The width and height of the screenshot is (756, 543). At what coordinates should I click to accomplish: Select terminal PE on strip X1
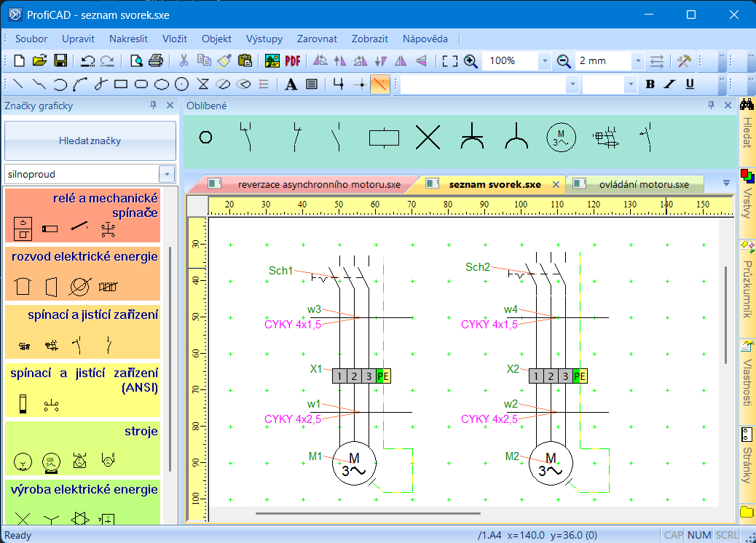click(x=383, y=376)
